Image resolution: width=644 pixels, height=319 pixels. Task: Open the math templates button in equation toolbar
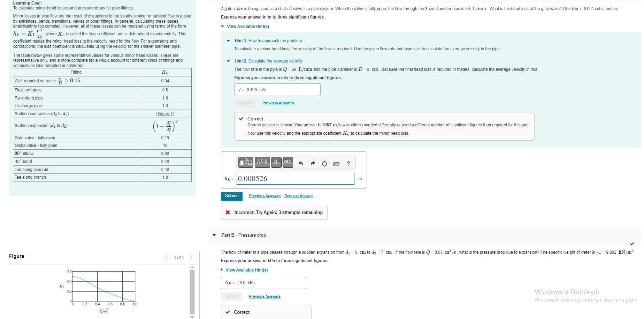coord(246,162)
